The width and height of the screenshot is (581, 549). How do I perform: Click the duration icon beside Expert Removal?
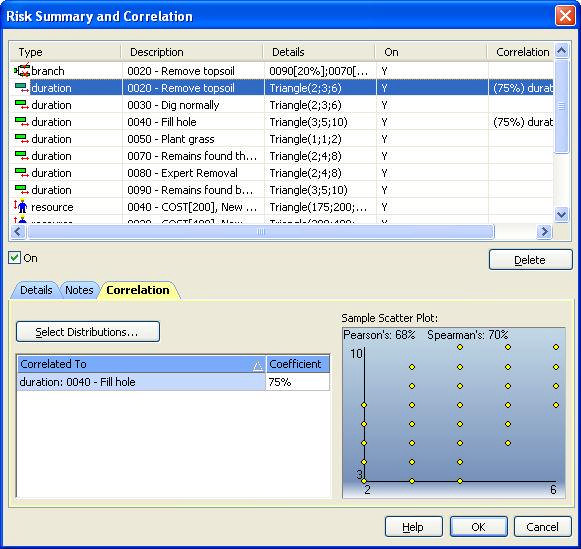(x=22, y=173)
